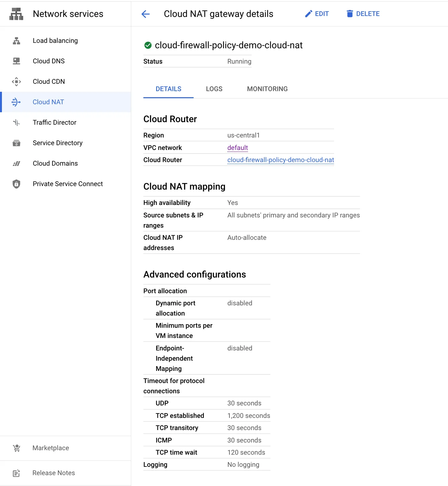
Task: Click the Traffic Director sidebar icon
Action: 16,122
